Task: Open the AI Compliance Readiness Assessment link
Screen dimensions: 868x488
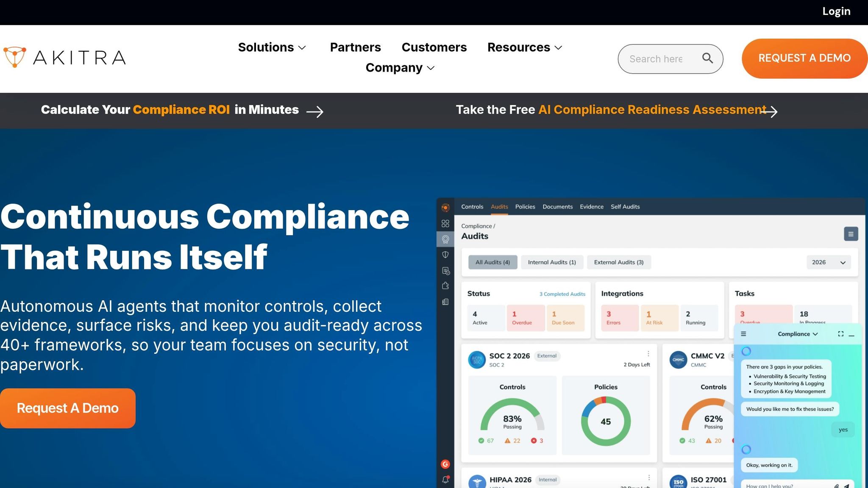Action: point(652,110)
